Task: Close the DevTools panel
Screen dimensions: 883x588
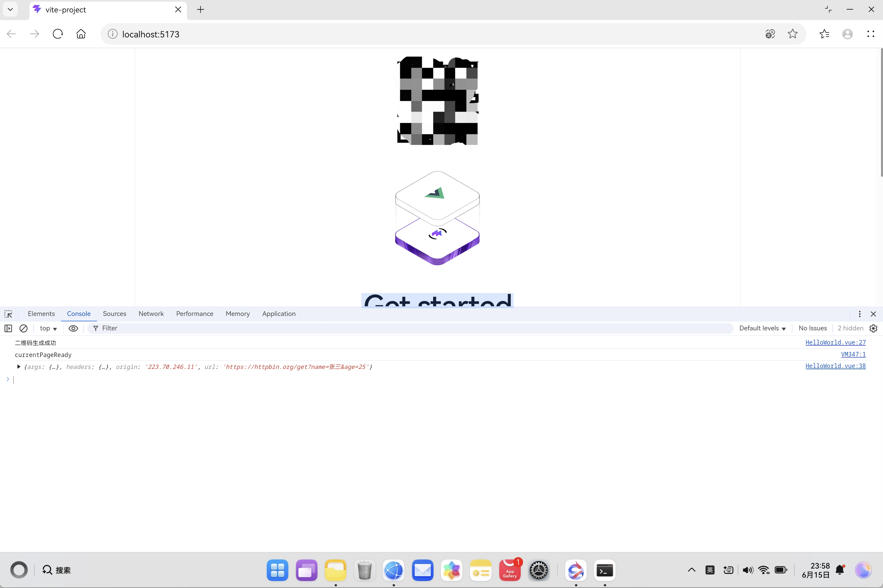Action: point(873,314)
